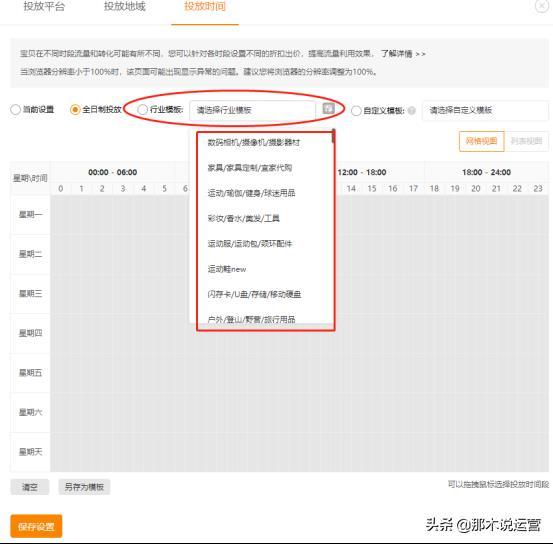Click the 星期一 row label
Viewport: 553px width, 544px height.
[x=30, y=214]
